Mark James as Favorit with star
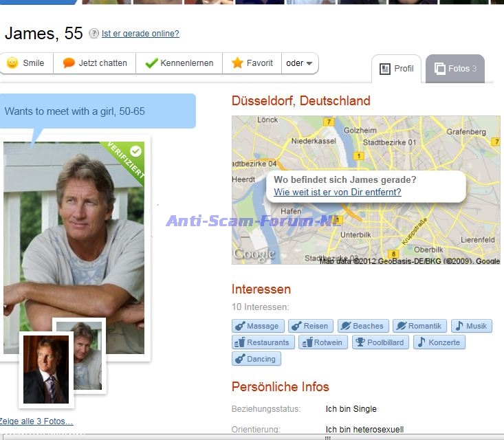Viewport: 504px width, 440px height. point(252,63)
